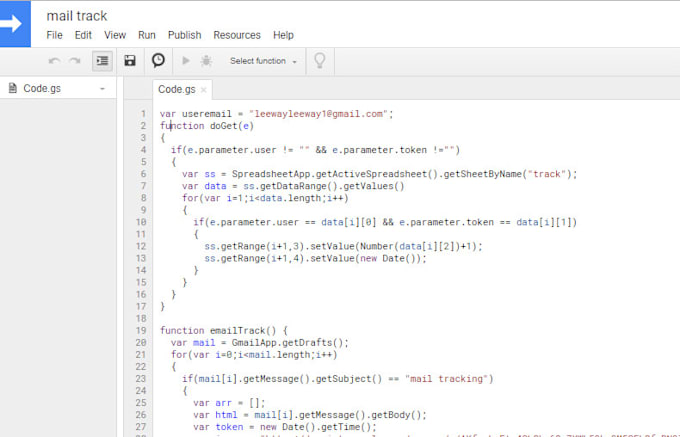Click the "mail tracking" subject string
This screenshot has height=437, width=680.
447,379
